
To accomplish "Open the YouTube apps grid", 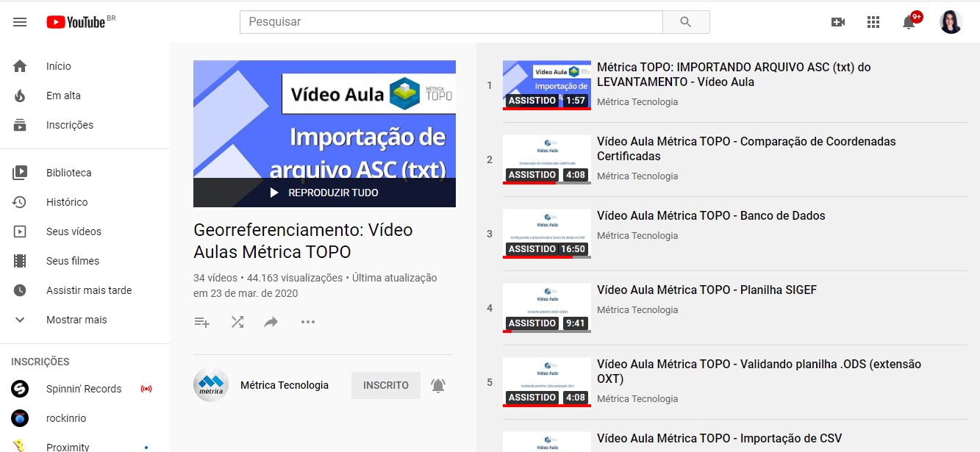I will point(873,22).
